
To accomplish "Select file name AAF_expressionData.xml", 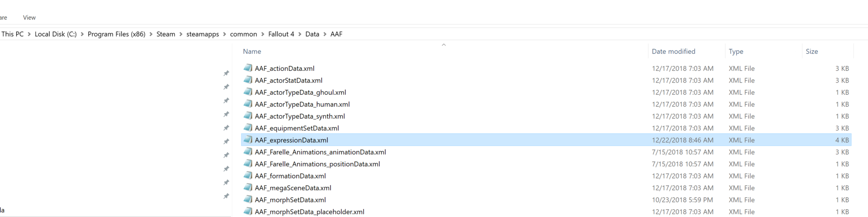I will [x=291, y=140].
